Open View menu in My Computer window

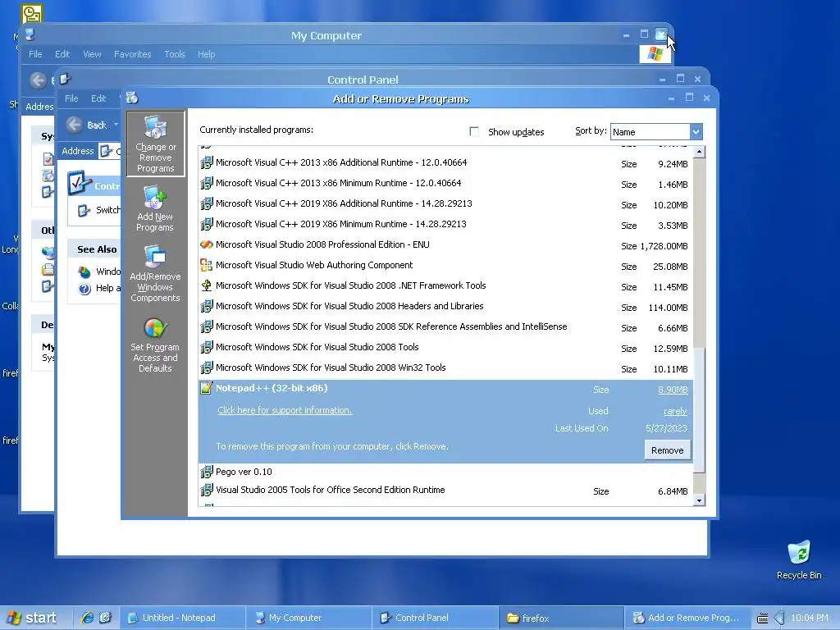point(92,54)
